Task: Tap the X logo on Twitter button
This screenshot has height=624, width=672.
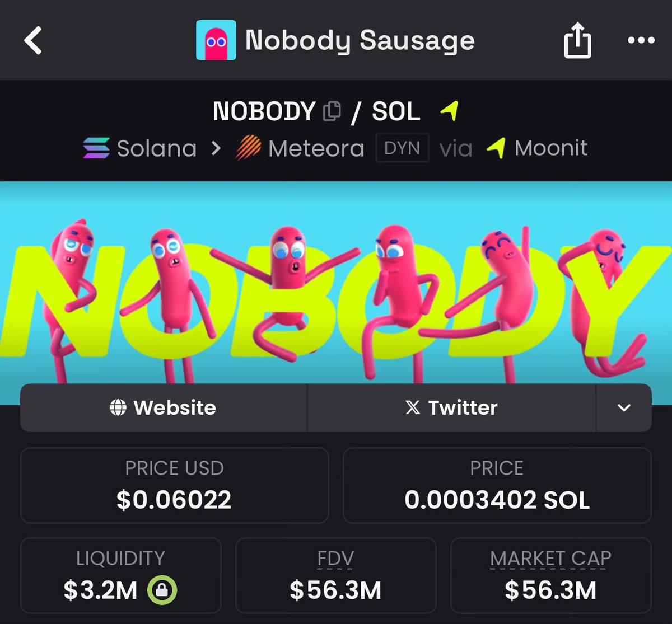Action: coord(413,407)
